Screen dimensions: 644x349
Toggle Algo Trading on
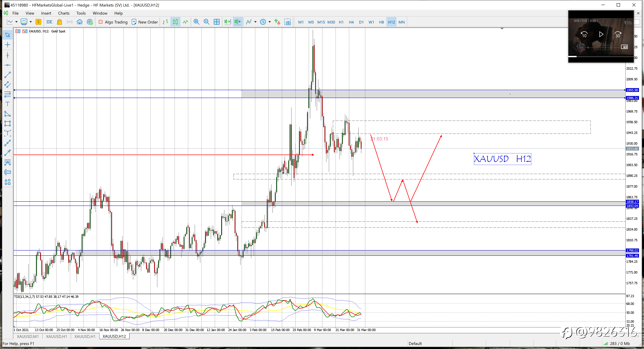point(113,22)
